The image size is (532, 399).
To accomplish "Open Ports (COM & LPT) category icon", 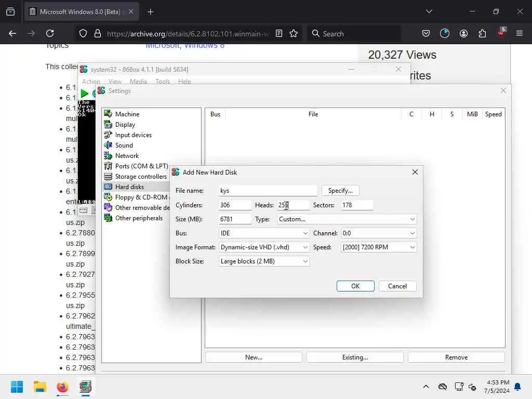I will pos(108,166).
